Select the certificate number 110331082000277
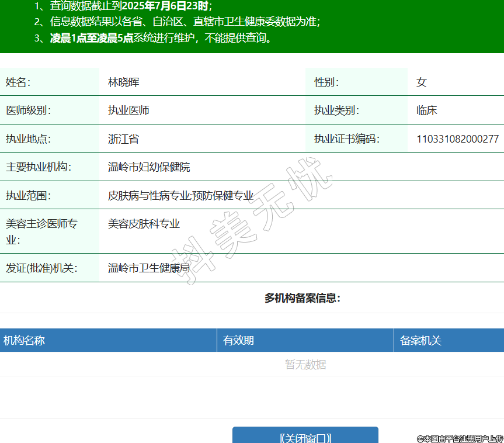504x443 pixels. point(457,139)
